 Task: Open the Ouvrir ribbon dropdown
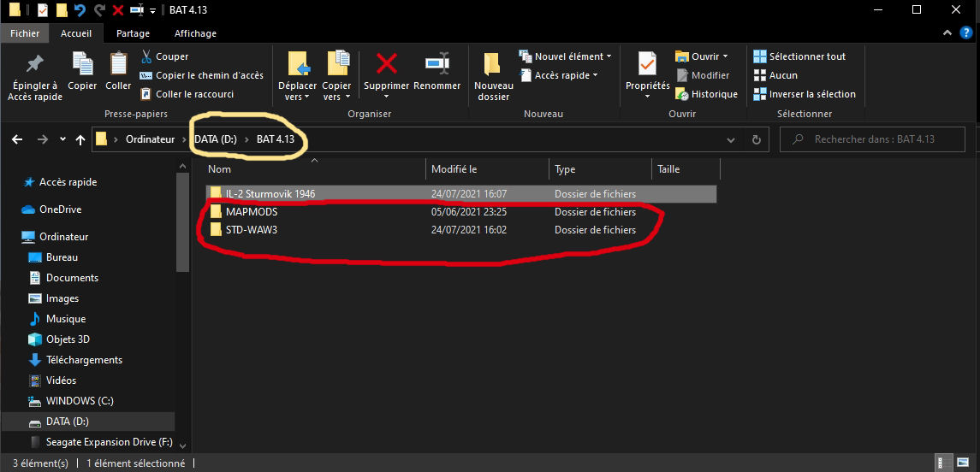click(x=701, y=56)
